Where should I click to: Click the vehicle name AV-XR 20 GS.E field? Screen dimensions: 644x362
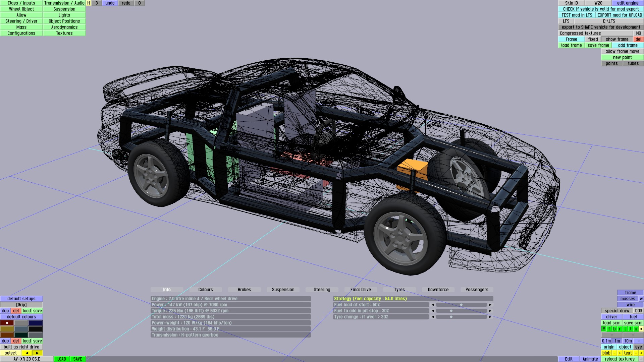26,359
